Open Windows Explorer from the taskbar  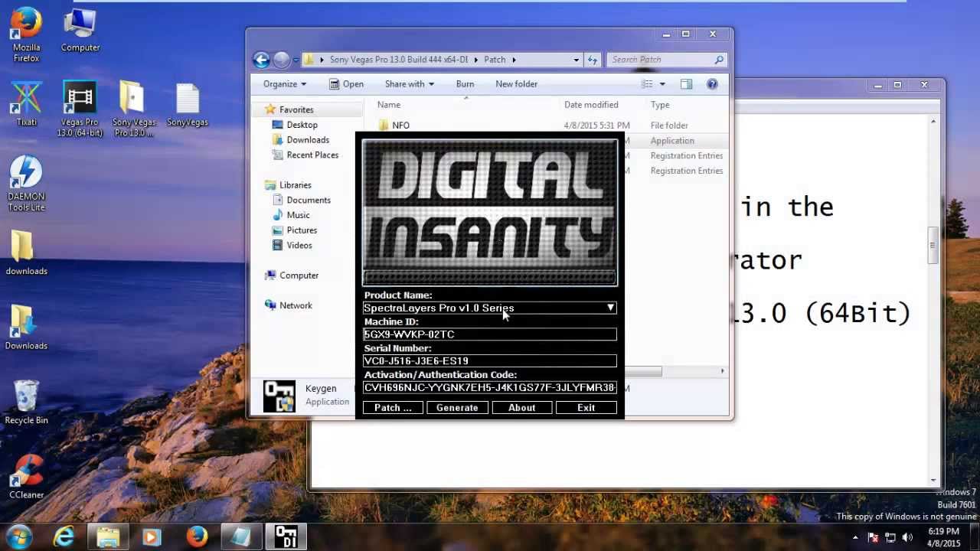(x=108, y=537)
